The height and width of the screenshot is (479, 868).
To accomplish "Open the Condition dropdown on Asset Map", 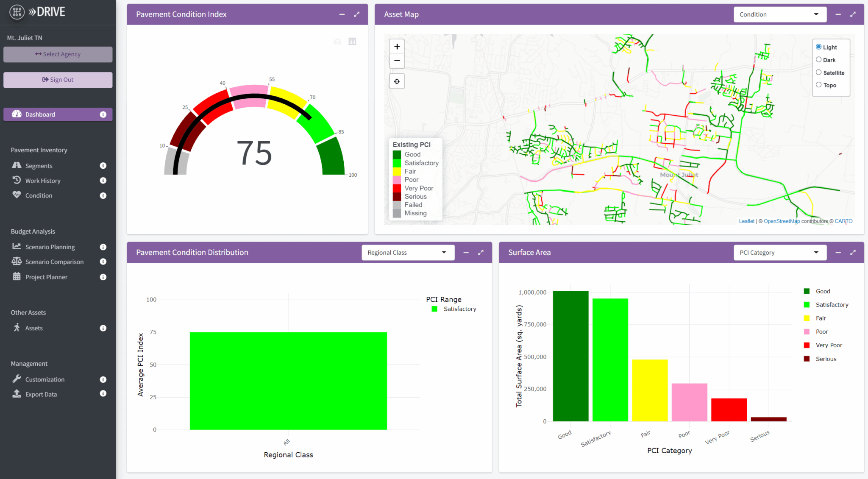I will [780, 14].
